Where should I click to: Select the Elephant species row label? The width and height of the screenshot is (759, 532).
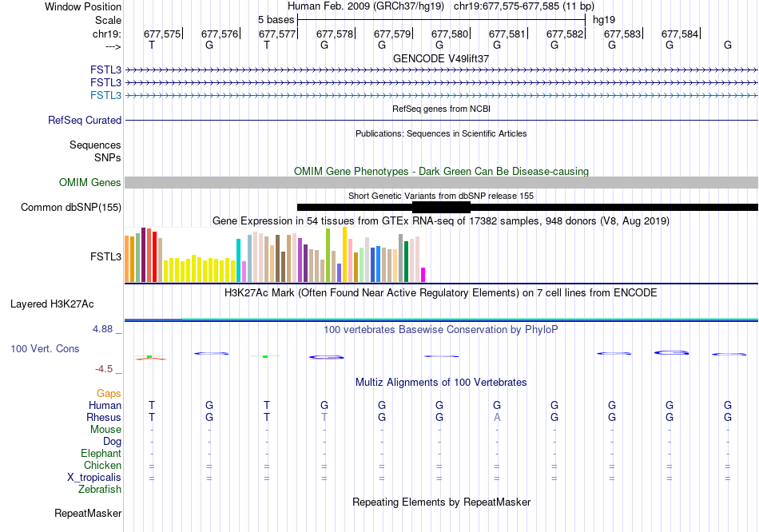tap(101, 454)
